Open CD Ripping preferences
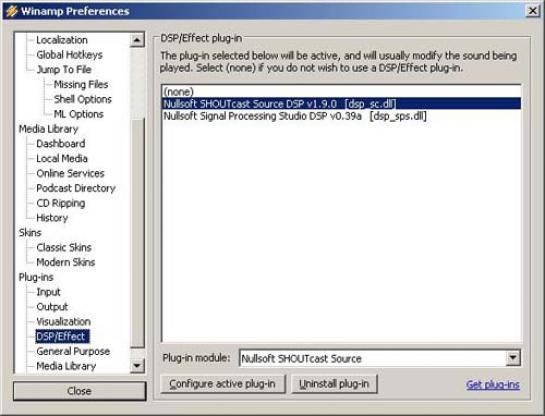545x416 pixels. click(61, 203)
